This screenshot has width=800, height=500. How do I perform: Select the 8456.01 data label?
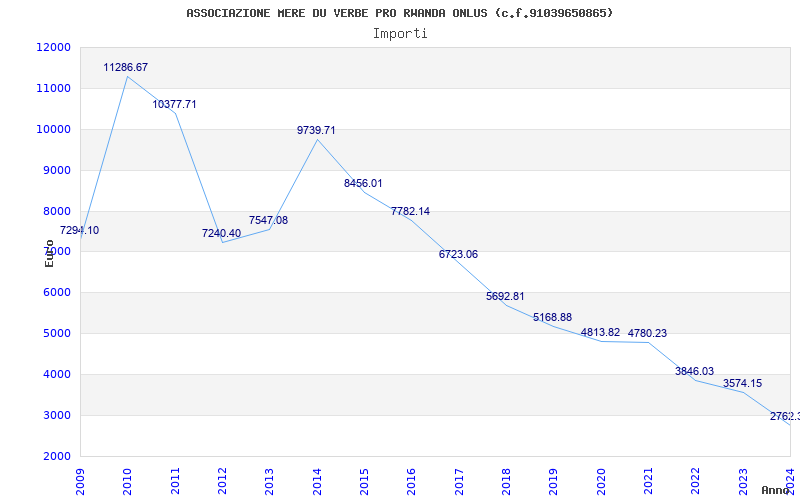click(x=363, y=184)
